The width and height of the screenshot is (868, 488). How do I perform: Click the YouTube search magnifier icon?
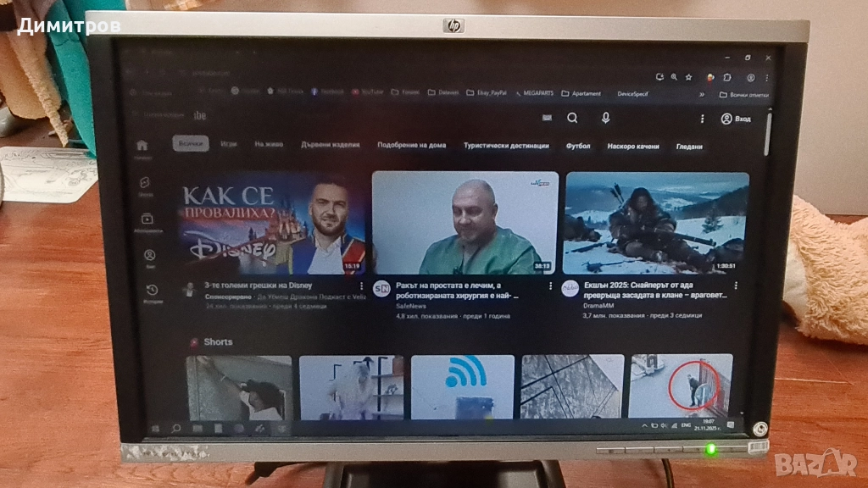pos(572,119)
